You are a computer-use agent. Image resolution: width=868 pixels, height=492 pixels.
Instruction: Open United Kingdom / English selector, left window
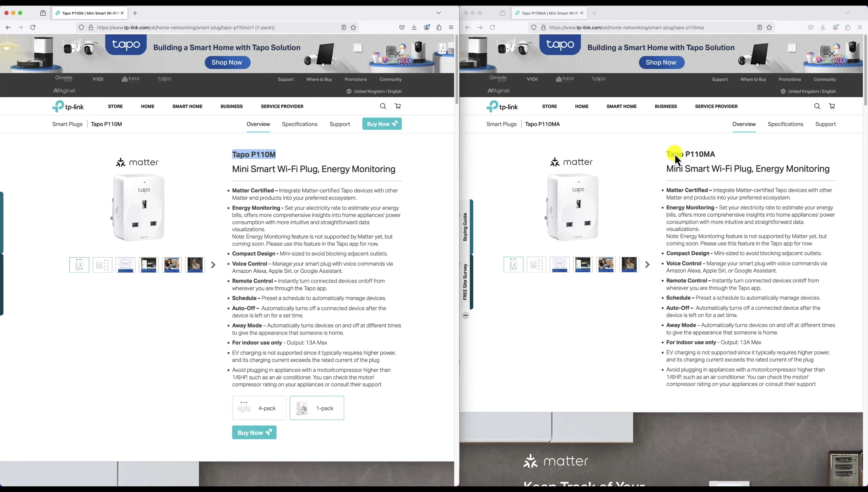[374, 91]
